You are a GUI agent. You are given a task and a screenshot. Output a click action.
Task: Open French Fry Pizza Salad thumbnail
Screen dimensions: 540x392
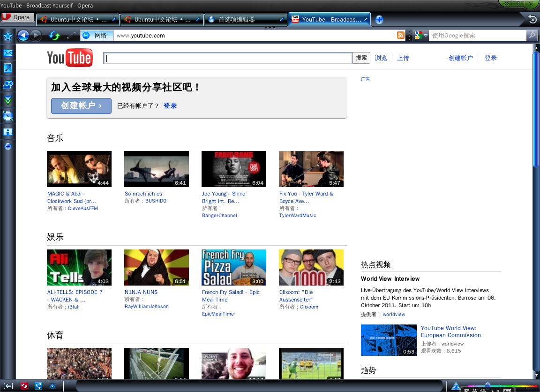[234, 268]
